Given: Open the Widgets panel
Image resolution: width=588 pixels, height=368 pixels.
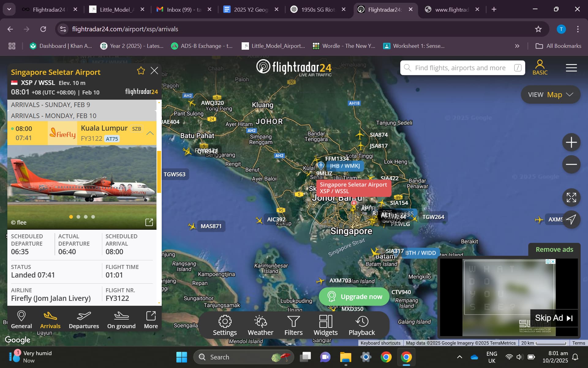Looking at the screenshot, I should coord(325,325).
